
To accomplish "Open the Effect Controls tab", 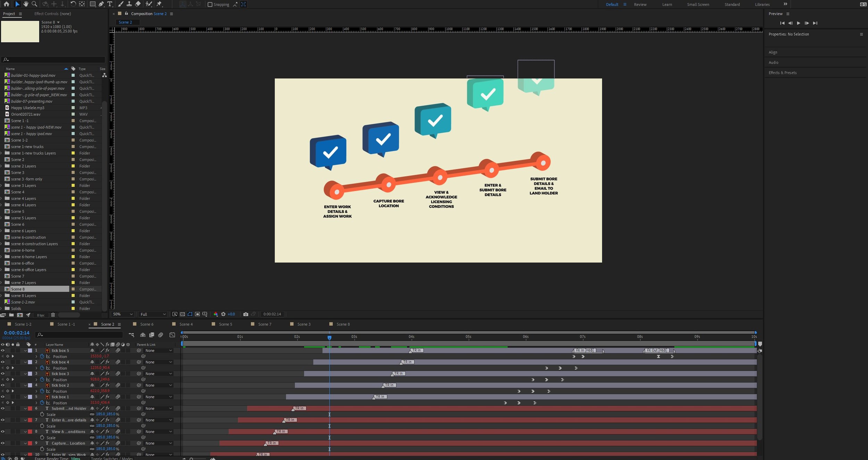I will [52, 14].
